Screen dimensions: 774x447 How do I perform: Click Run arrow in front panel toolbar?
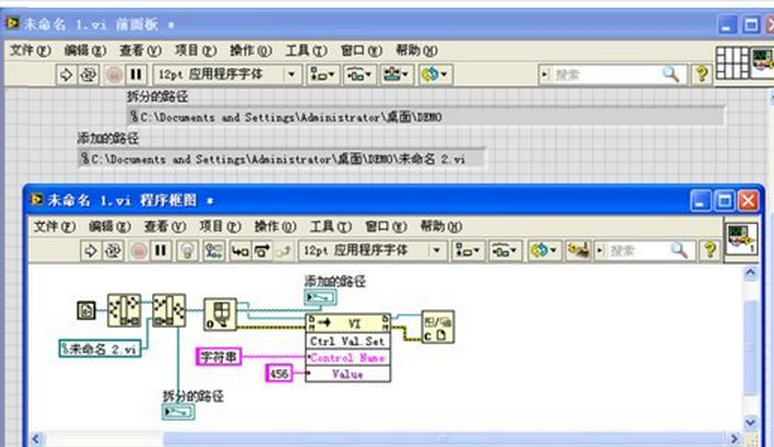(x=66, y=75)
